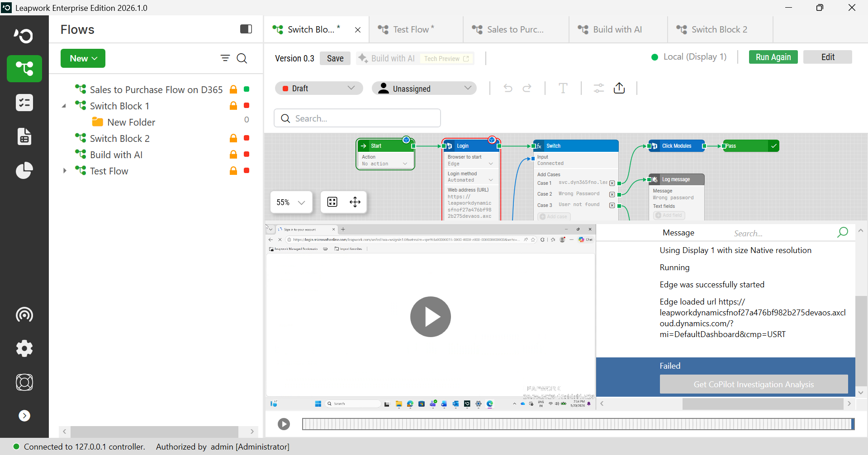Viewport: 868px width, 455px height.
Task: Open the New dropdown button
Action: 83,58
